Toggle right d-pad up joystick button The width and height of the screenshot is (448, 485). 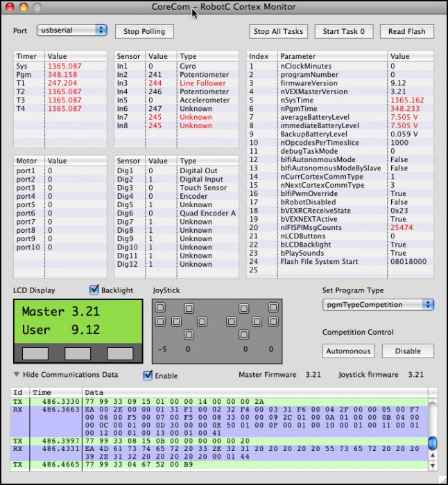tap(243, 308)
